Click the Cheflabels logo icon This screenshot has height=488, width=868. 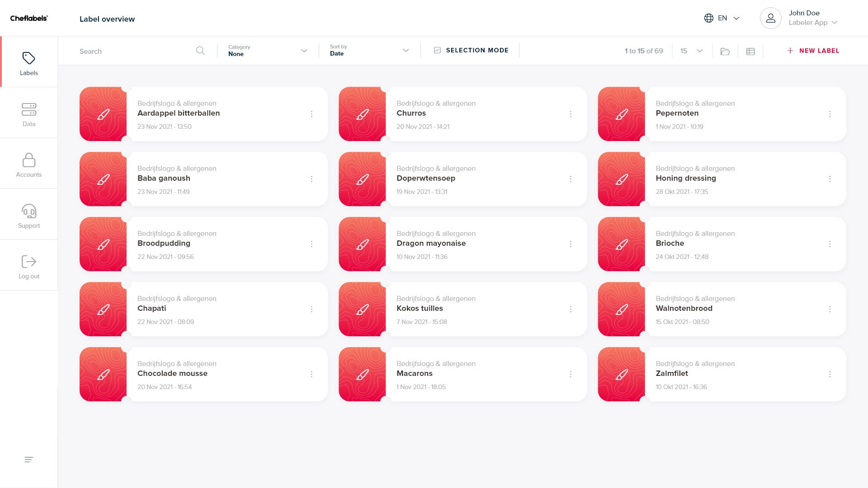point(28,18)
